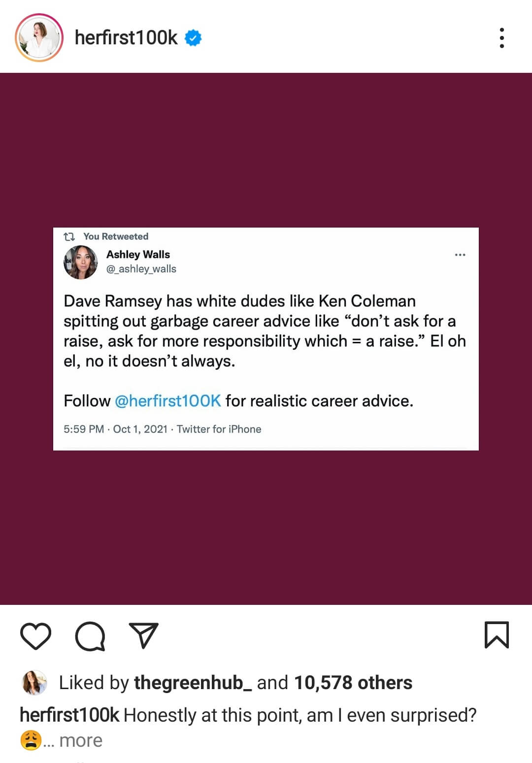This screenshot has height=763, width=532.
Task: View herfirst100k story from the header avatar
Action: pyautogui.click(x=39, y=38)
